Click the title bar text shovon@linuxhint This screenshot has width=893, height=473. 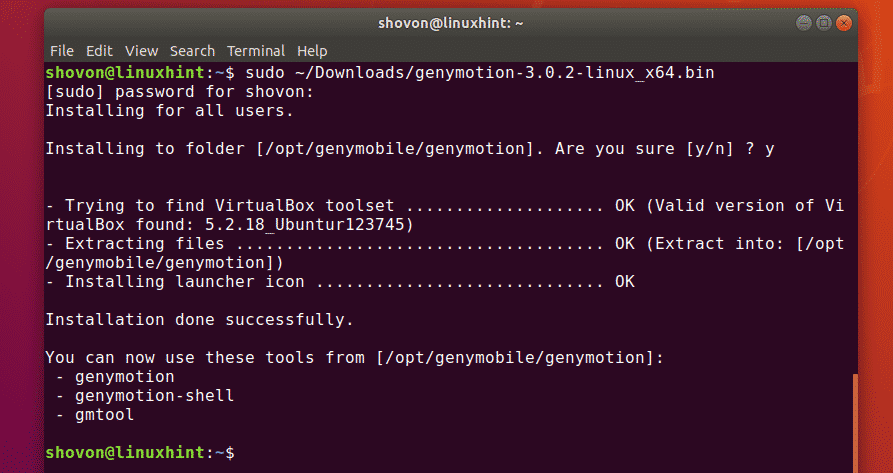445,21
